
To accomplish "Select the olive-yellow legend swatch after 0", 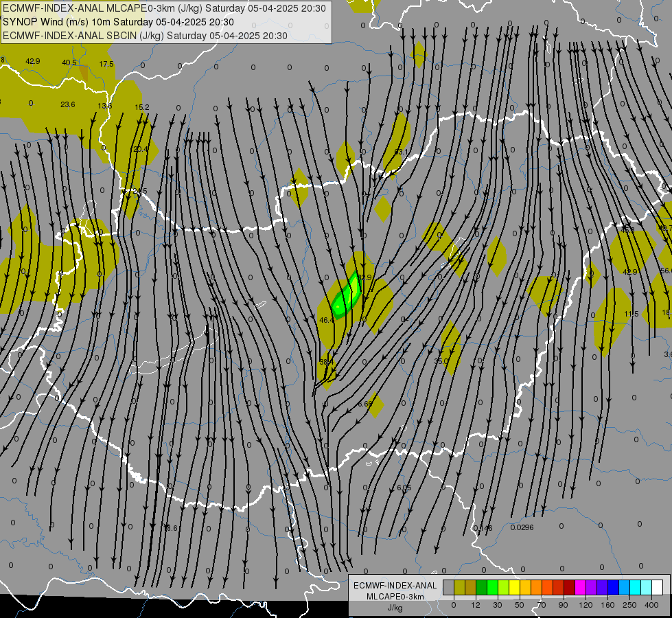I will point(460,587).
